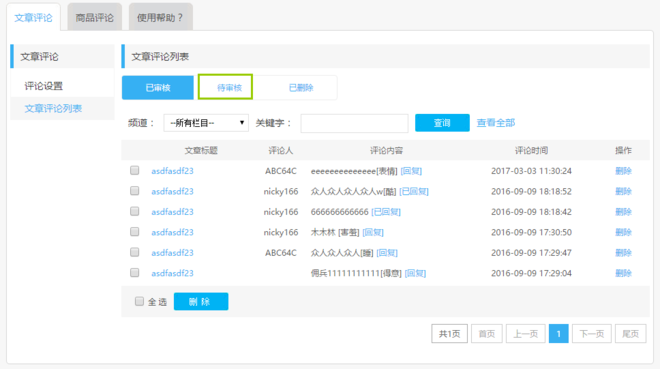Click [已回复] on the 众人众人众人众人w comment
Viewport: 660px width, 369px height.
pyautogui.click(x=414, y=191)
